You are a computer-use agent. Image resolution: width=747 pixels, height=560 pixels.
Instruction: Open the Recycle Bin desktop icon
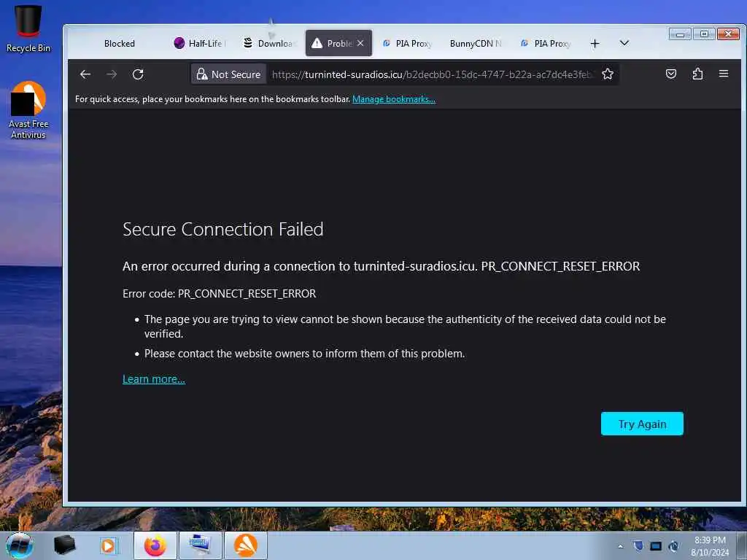click(x=28, y=28)
